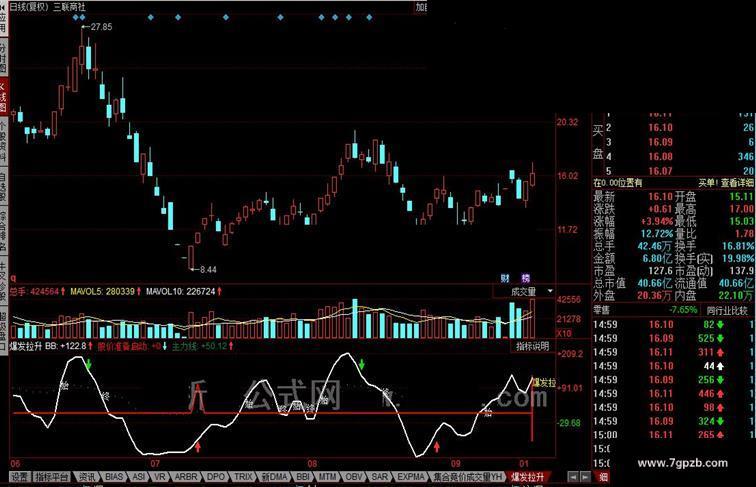Image resolution: width=756 pixels, height=487 pixels.
Task: Click the 加 button at chart top
Action: coord(421,7)
